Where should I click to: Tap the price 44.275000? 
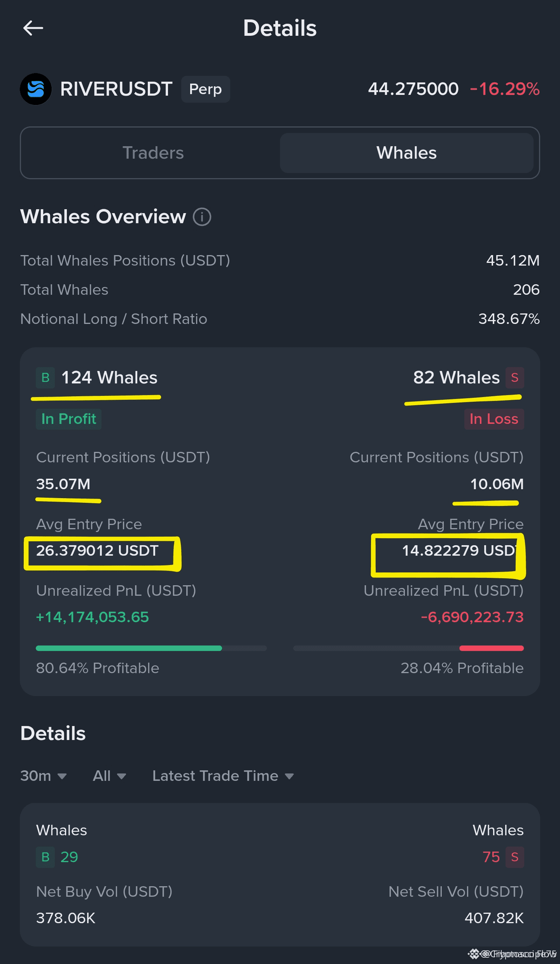click(413, 89)
